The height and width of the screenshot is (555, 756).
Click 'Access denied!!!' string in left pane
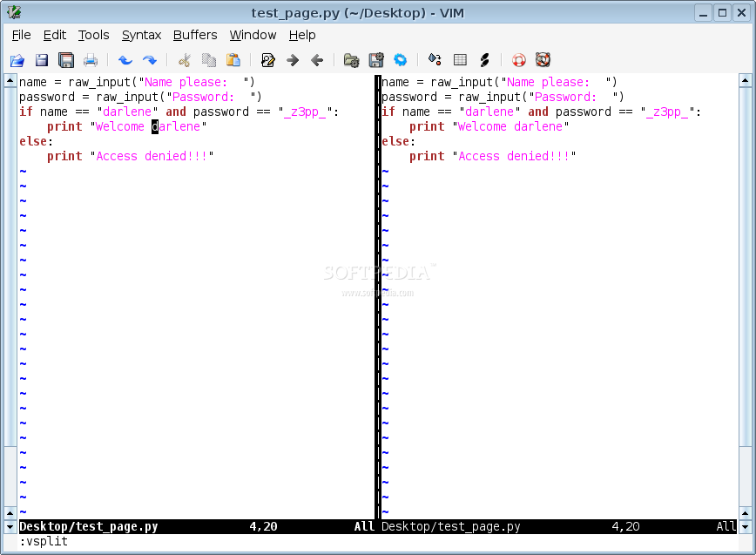tap(152, 156)
